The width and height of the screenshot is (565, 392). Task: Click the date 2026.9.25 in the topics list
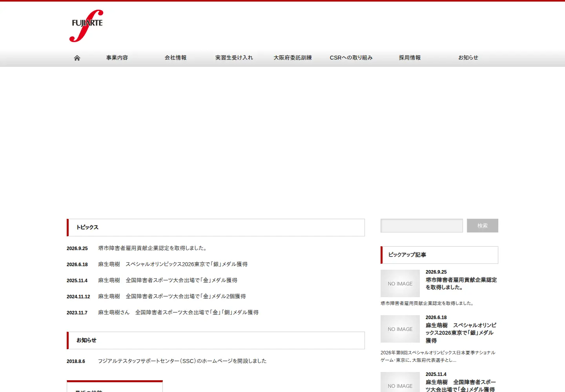77,249
